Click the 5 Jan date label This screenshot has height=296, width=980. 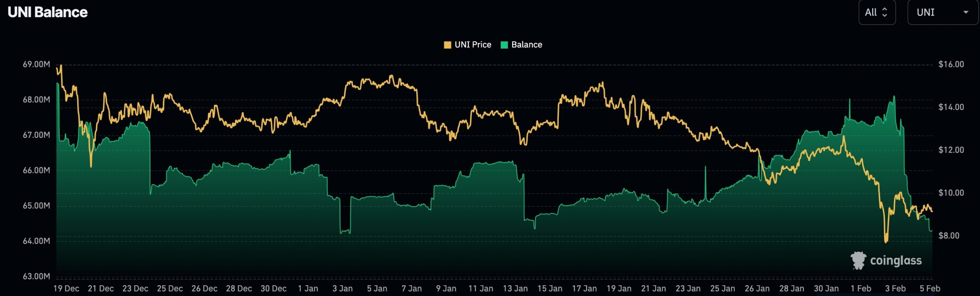coord(377,288)
